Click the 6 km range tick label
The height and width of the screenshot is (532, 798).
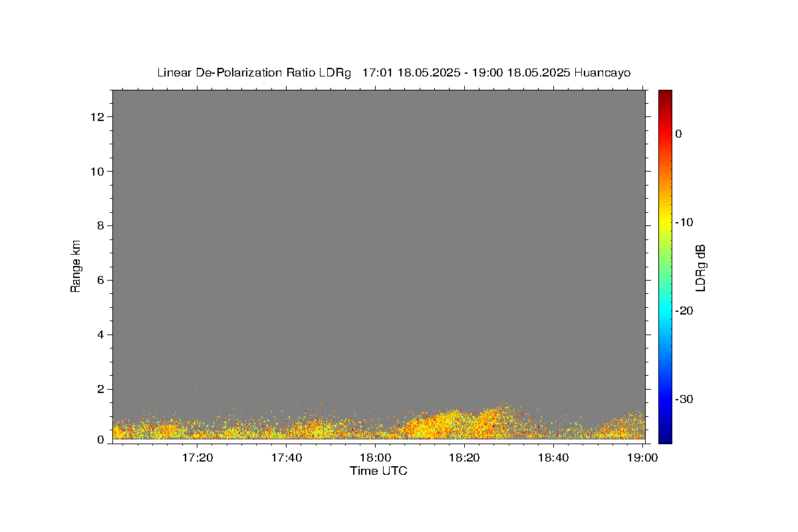click(x=102, y=281)
